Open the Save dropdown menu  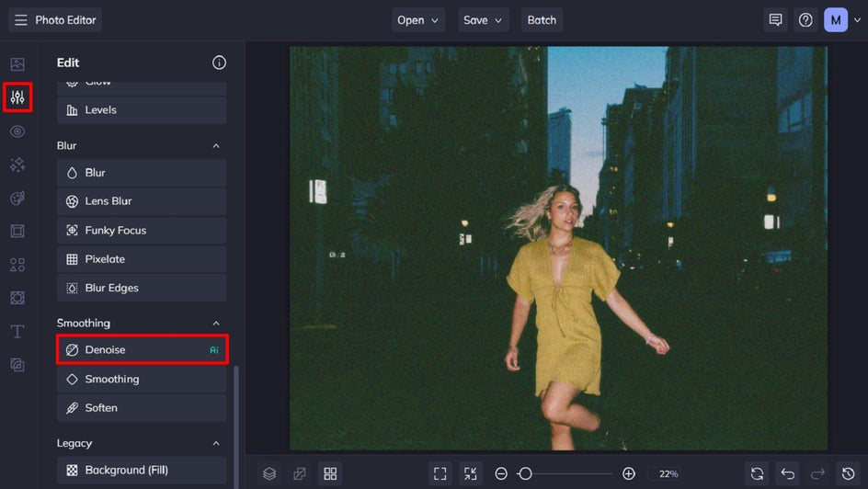(x=484, y=20)
